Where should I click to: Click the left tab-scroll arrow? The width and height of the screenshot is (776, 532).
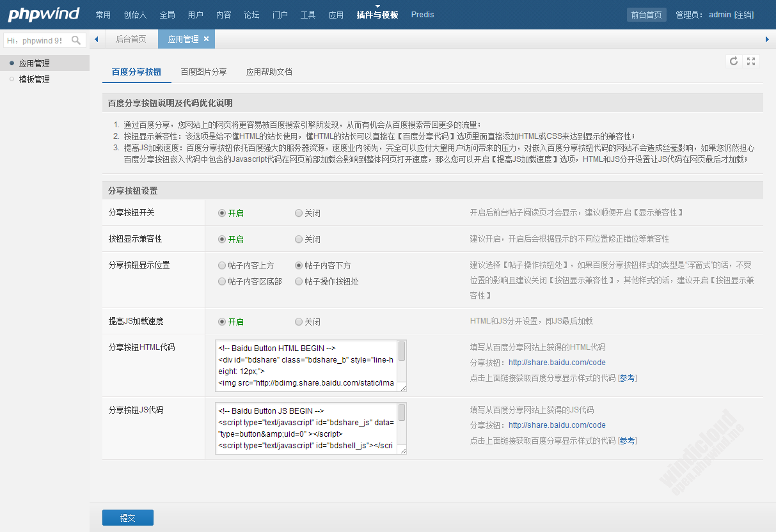click(x=97, y=40)
